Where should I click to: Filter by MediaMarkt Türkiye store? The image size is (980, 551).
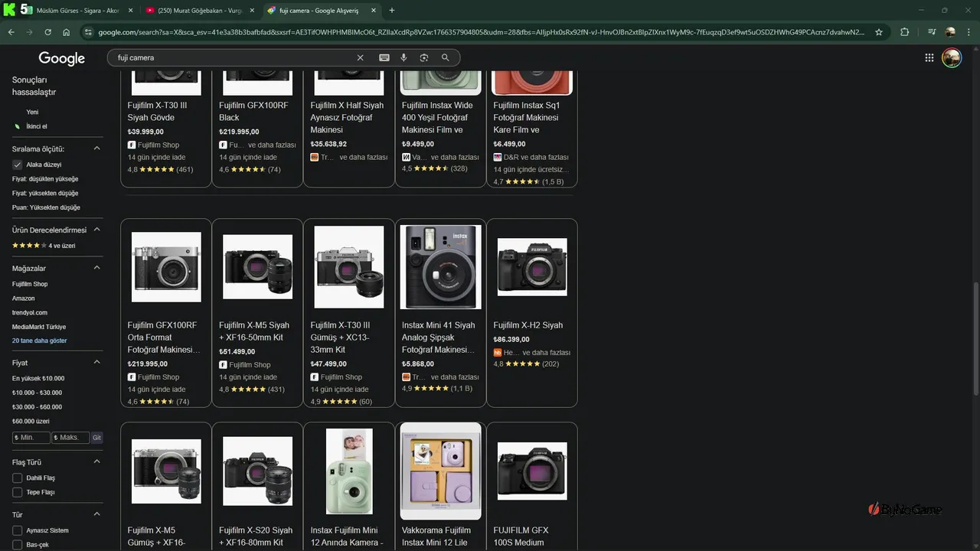(x=39, y=327)
